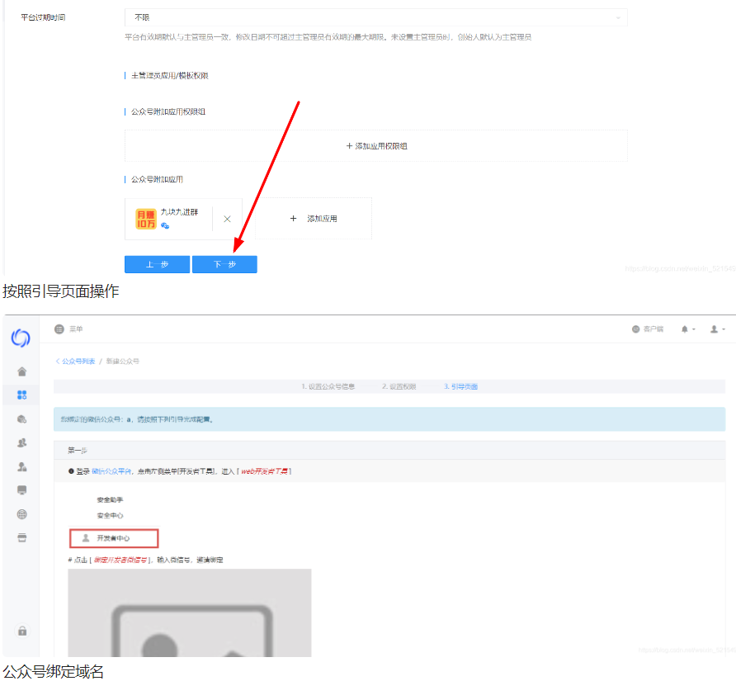Click the lock icon at the sidebar bottom
The image size is (736, 700).
pyautogui.click(x=21, y=629)
